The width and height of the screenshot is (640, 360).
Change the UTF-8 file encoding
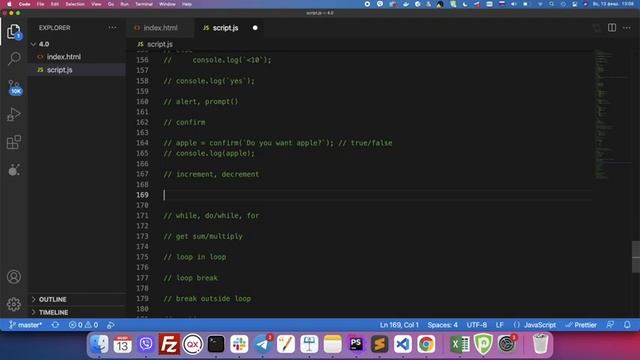[x=477, y=325]
